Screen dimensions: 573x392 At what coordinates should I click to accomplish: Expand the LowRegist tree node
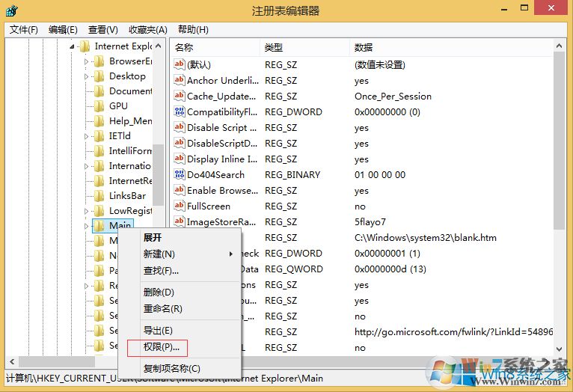tap(86, 211)
